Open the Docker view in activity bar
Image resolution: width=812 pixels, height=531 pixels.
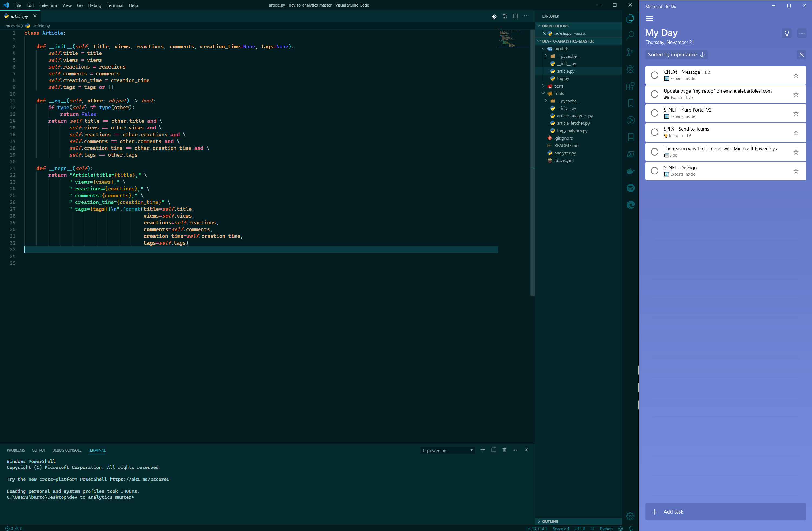click(x=630, y=171)
